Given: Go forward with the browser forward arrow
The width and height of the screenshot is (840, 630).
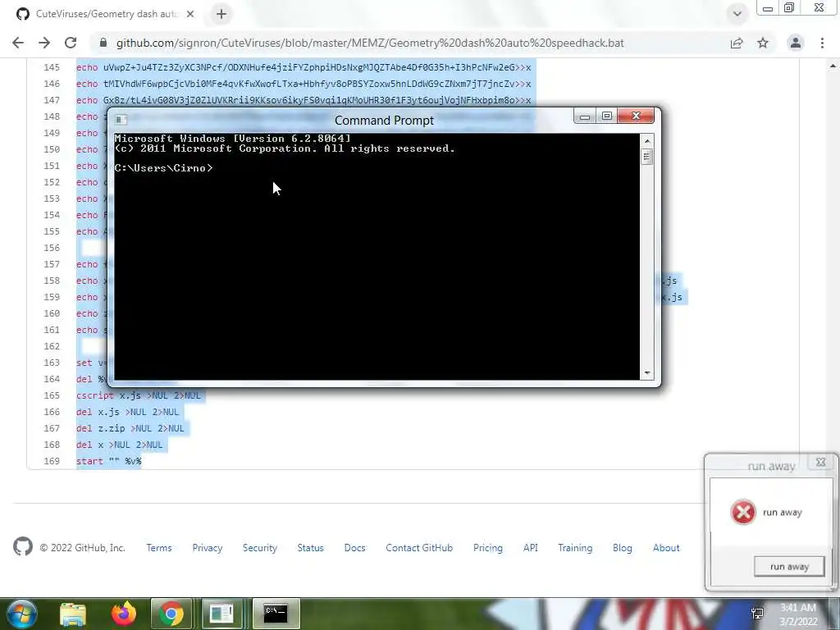Looking at the screenshot, I should (x=44, y=43).
